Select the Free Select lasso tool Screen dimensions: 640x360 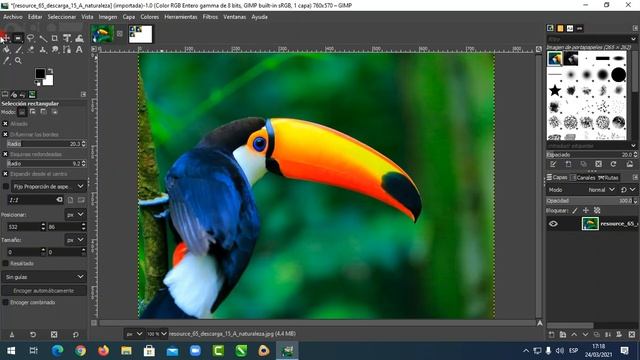click(30, 38)
